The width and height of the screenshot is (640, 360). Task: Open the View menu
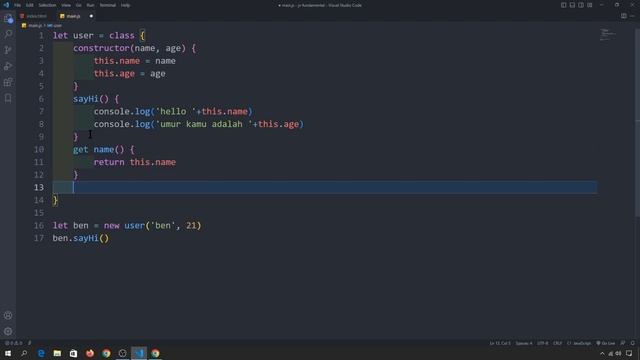click(66, 5)
